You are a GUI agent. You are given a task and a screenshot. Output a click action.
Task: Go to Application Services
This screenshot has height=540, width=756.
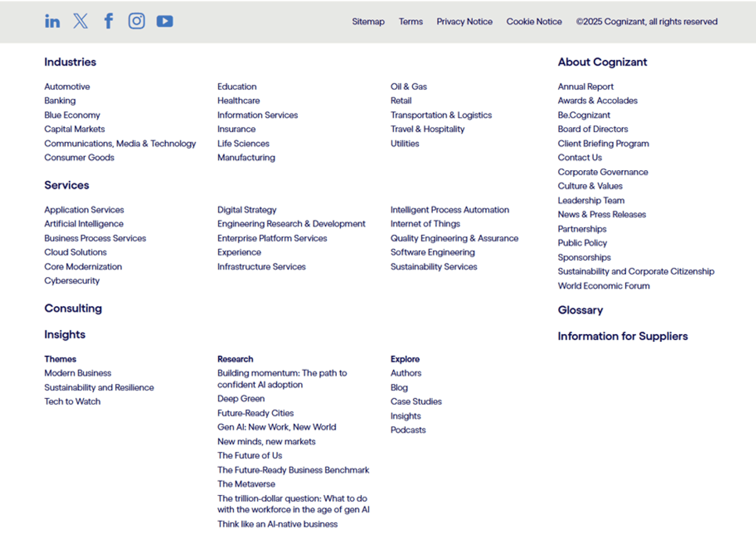(x=84, y=210)
